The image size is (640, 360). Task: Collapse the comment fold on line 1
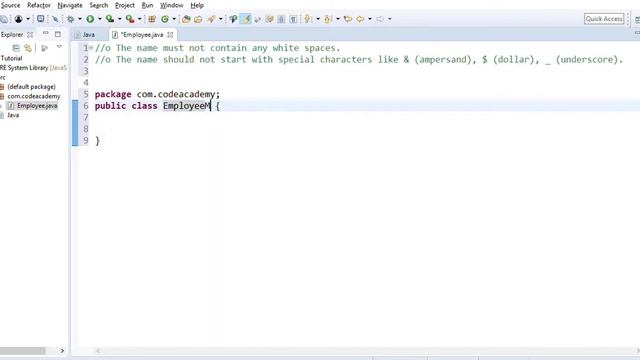click(91, 47)
